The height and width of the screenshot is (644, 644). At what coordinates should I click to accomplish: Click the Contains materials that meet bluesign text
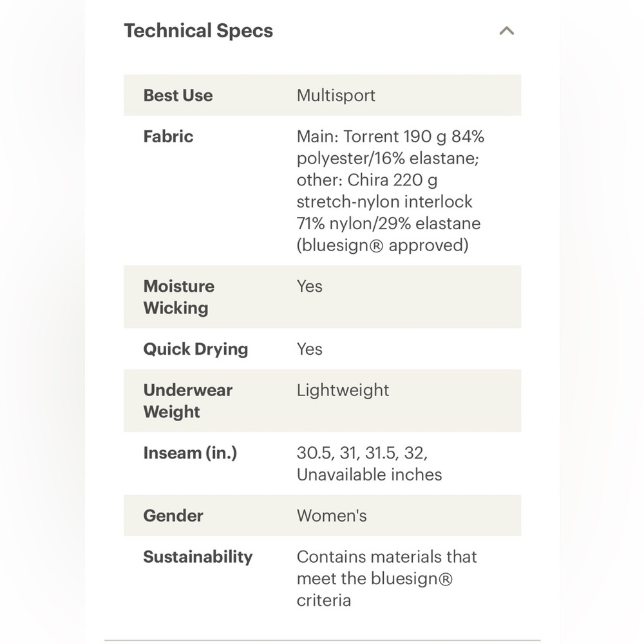click(x=386, y=579)
